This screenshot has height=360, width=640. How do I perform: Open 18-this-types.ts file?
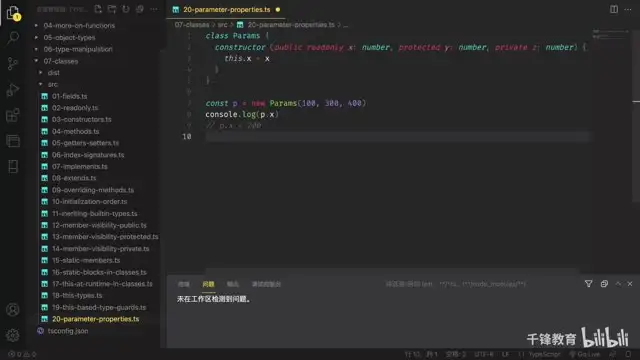77,296
